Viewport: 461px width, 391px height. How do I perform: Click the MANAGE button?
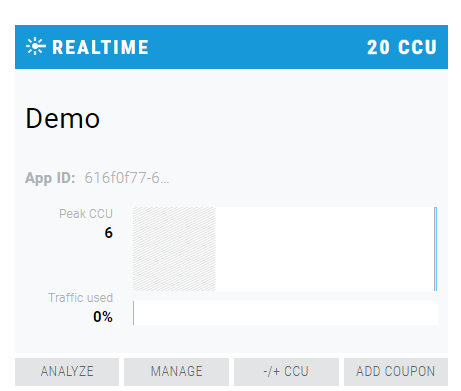click(x=176, y=372)
